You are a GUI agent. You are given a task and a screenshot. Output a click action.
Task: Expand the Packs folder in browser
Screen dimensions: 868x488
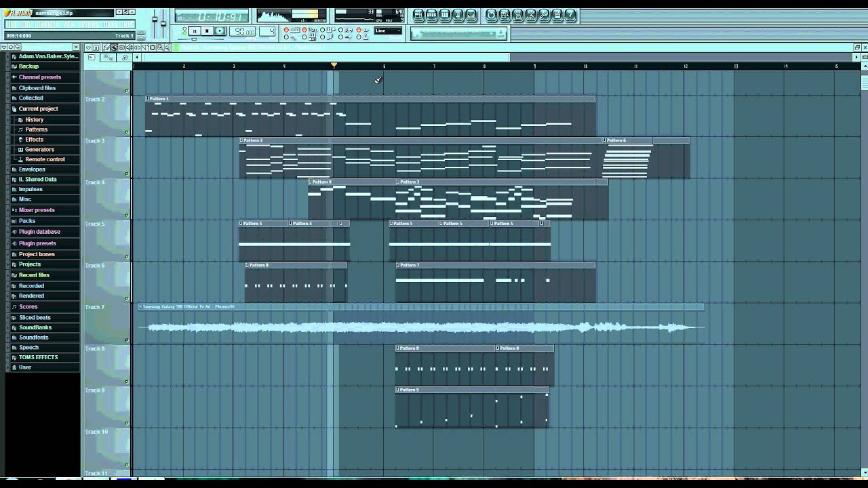click(x=27, y=221)
